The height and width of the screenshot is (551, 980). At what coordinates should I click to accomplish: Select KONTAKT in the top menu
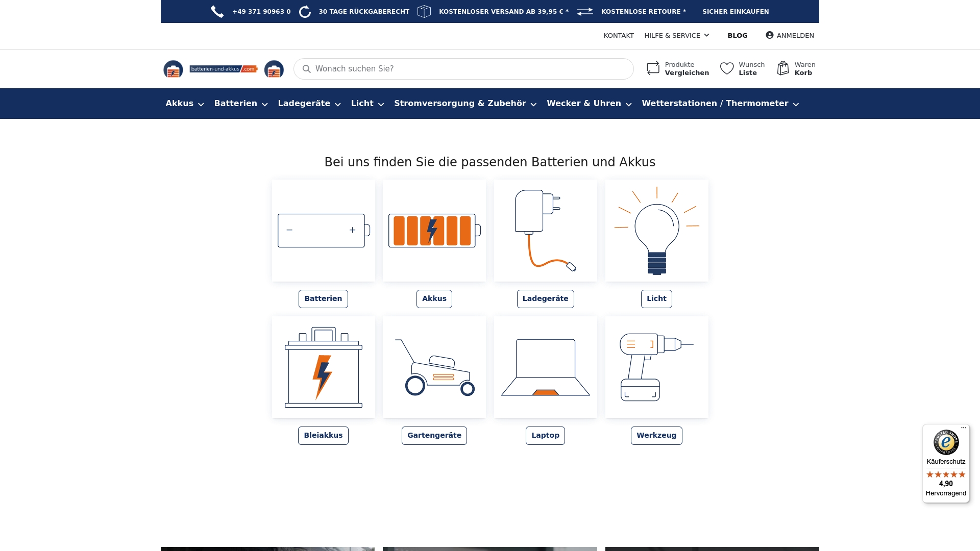[619, 35]
